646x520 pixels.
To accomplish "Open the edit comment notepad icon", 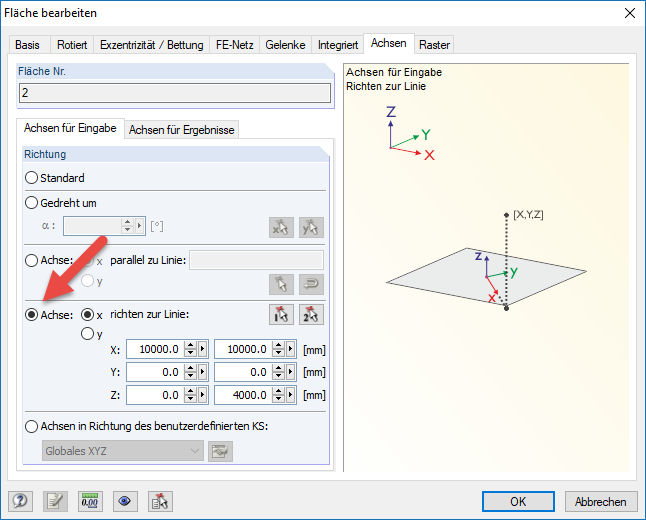I will pos(55,501).
